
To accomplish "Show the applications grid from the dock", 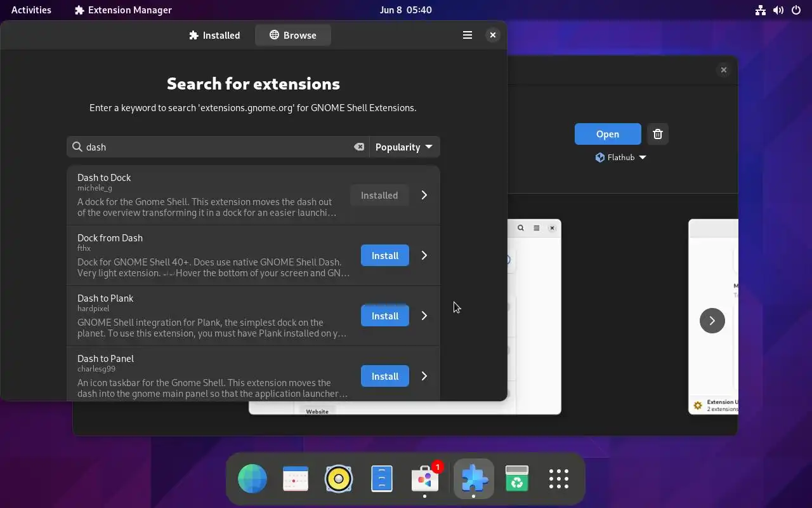I will (x=559, y=479).
